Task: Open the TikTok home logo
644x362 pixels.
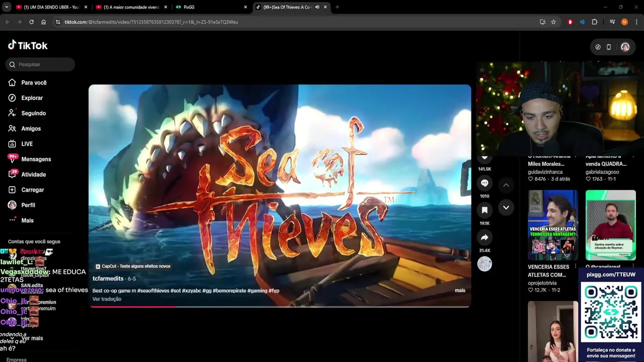Action: (28, 45)
